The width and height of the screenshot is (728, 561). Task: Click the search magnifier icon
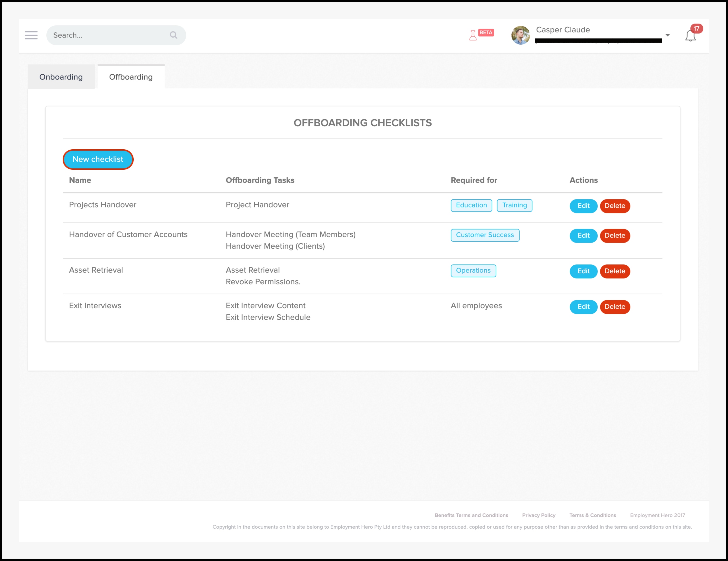(x=173, y=35)
